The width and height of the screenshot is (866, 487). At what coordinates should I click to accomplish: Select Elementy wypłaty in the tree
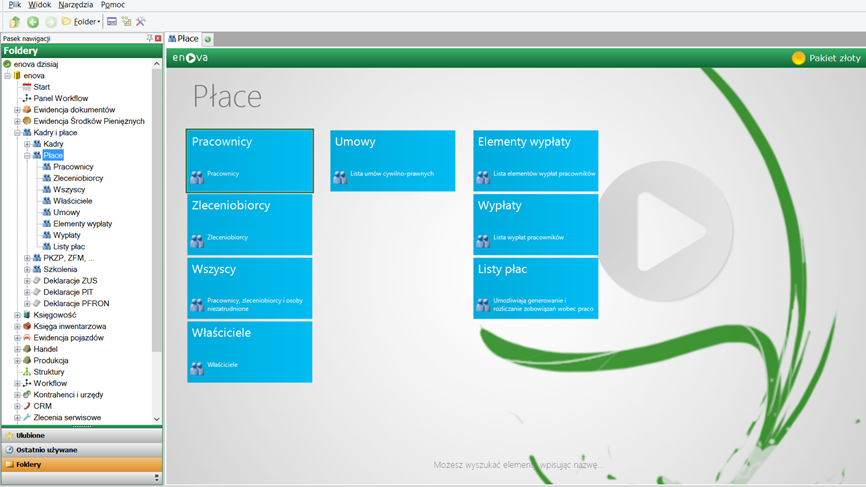82,224
